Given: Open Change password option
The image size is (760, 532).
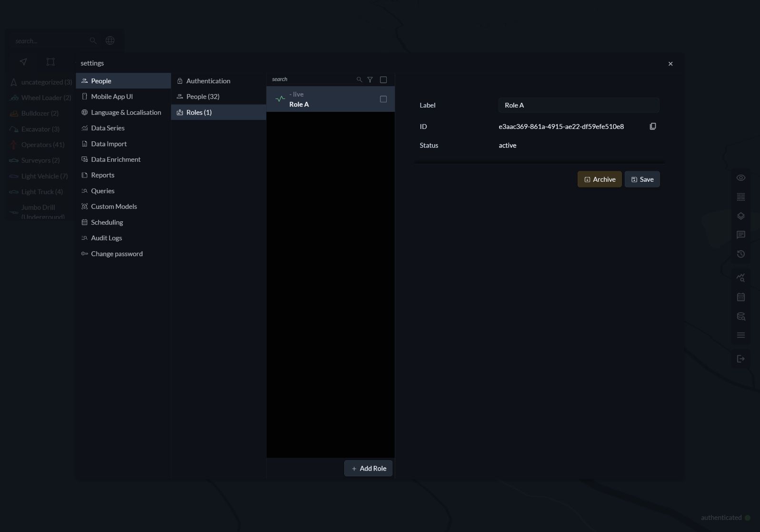Looking at the screenshot, I should 123,254.
